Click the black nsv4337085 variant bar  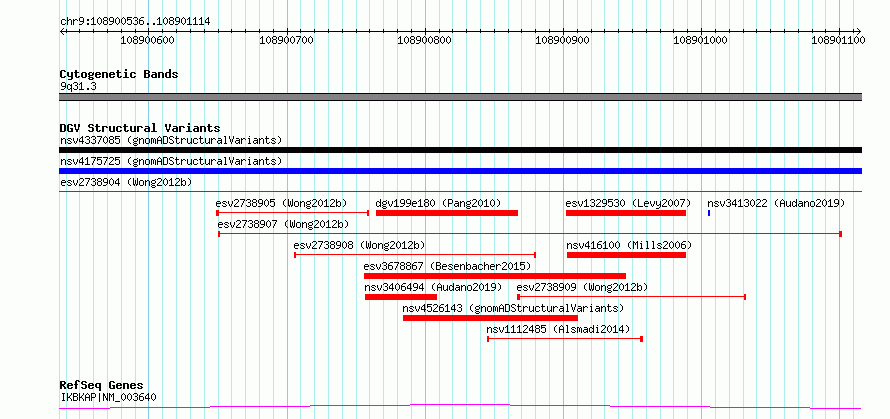[x=460, y=150]
